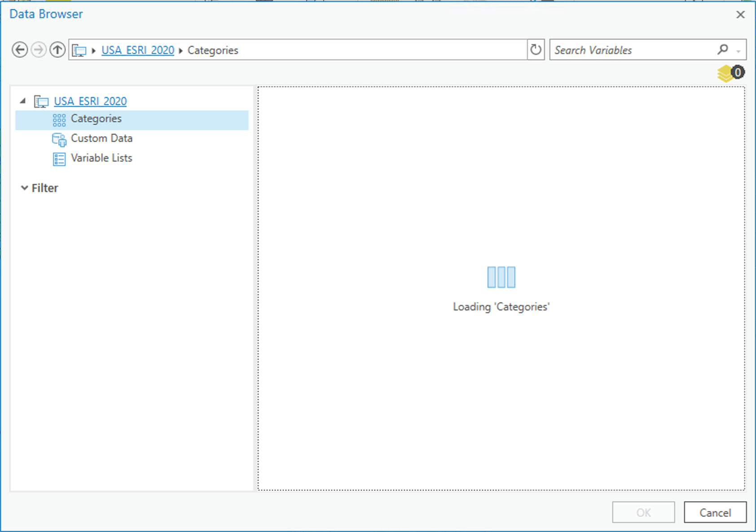Select the Custom Data tree item
This screenshot has height=532, width=756.
[x=101, y=138]
